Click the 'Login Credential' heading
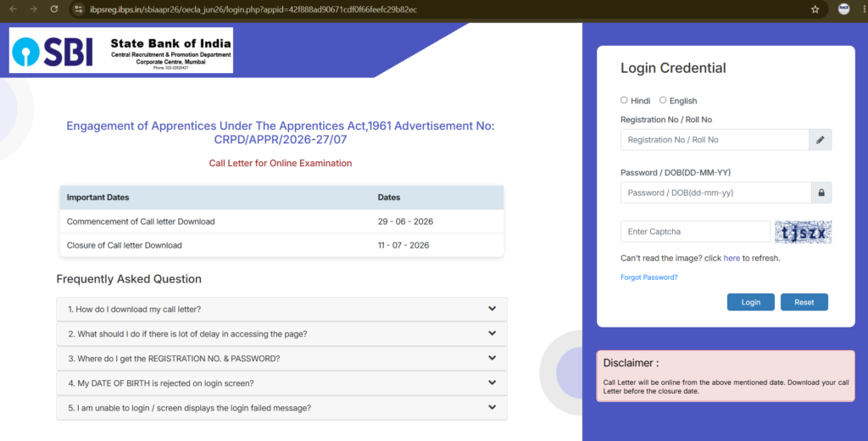 [x=673, y=68]
